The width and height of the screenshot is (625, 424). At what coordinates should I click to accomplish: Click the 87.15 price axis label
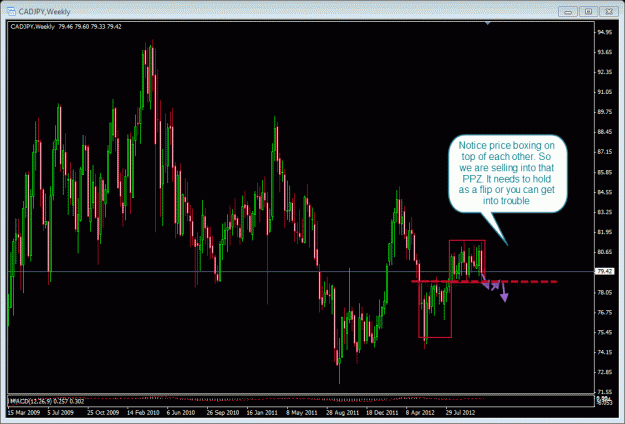pyautogui.click(x=605, y=152)
